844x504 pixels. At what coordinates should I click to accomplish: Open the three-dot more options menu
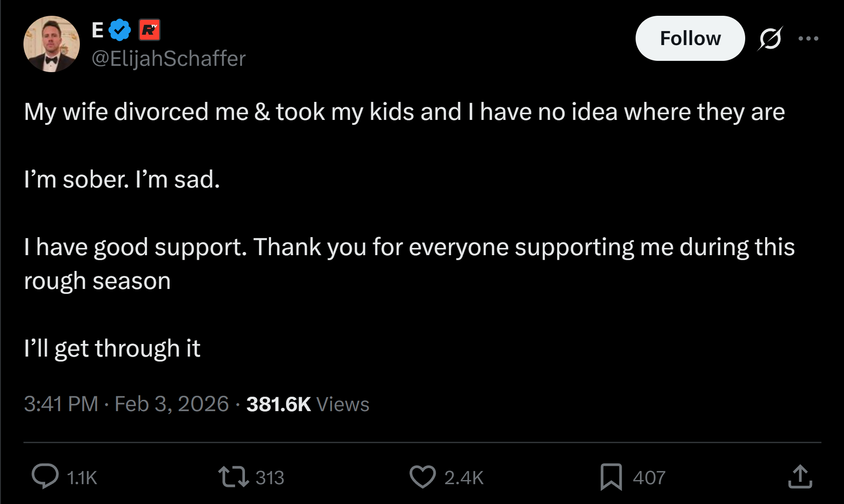808,38
